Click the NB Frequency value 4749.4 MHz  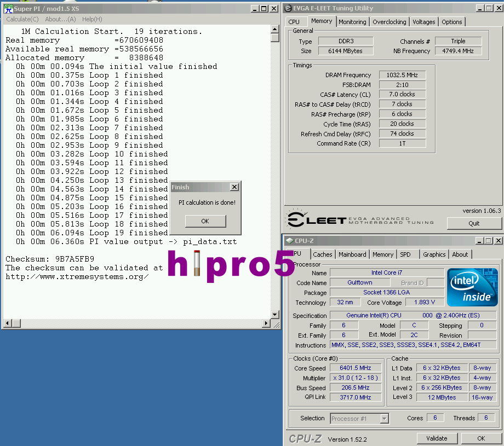(458, 51)
